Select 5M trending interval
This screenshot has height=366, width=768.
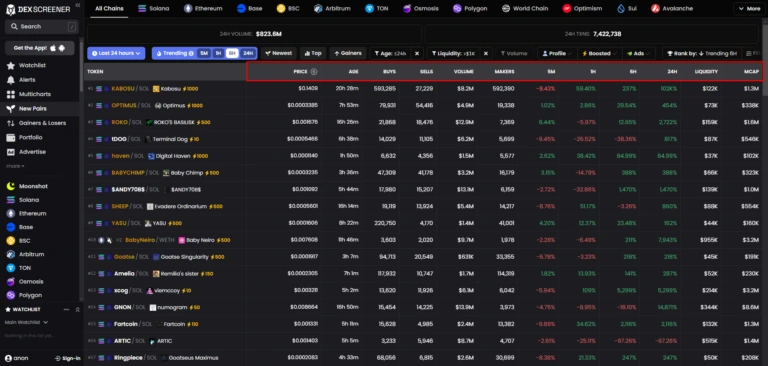204,53
